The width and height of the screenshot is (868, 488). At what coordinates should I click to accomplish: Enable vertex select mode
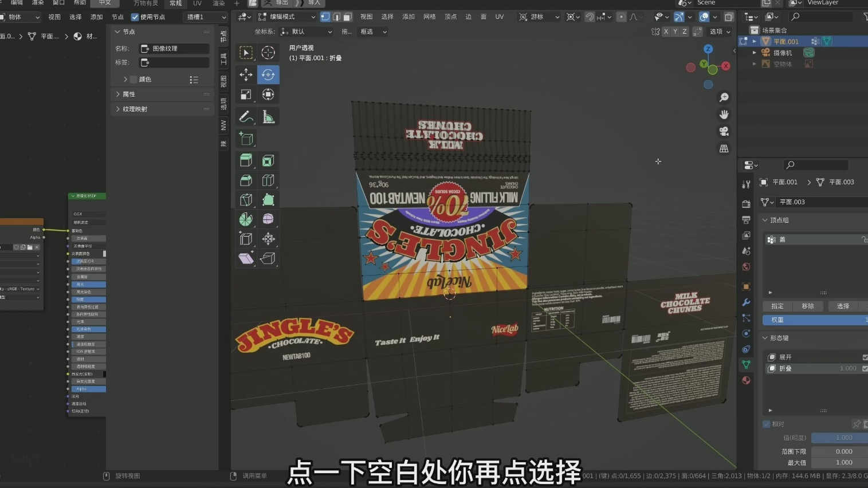pyautogui.click(x=325, y=17)
